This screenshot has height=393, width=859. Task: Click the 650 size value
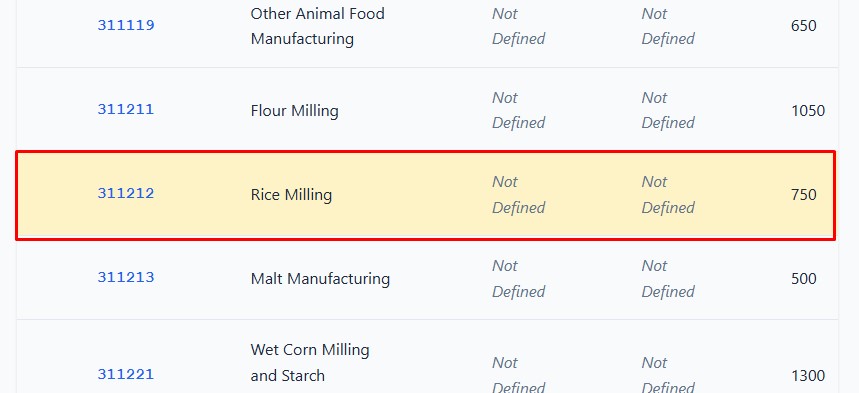[804, 26]
